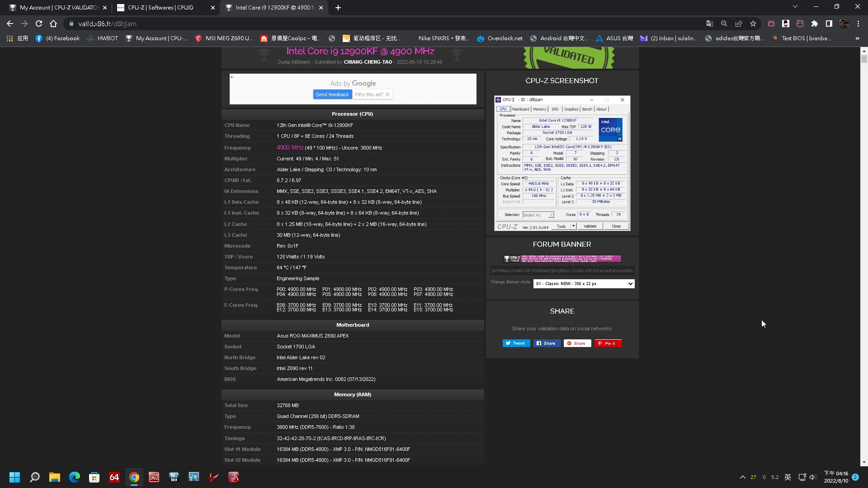Screen dimensions: 868x488
Task: Expand the Socket selection dropdown
Action: [x=549, y=215]
